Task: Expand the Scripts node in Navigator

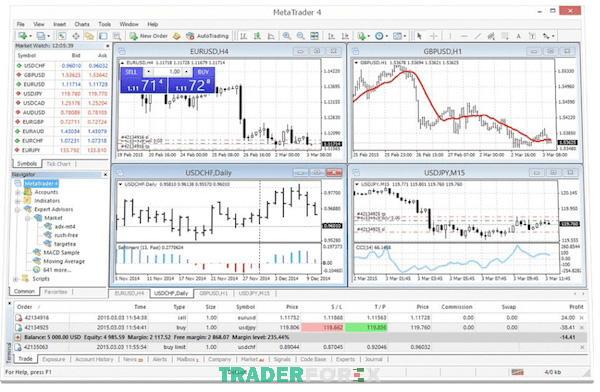Action: pyautogui.click(x=16, y=279)
